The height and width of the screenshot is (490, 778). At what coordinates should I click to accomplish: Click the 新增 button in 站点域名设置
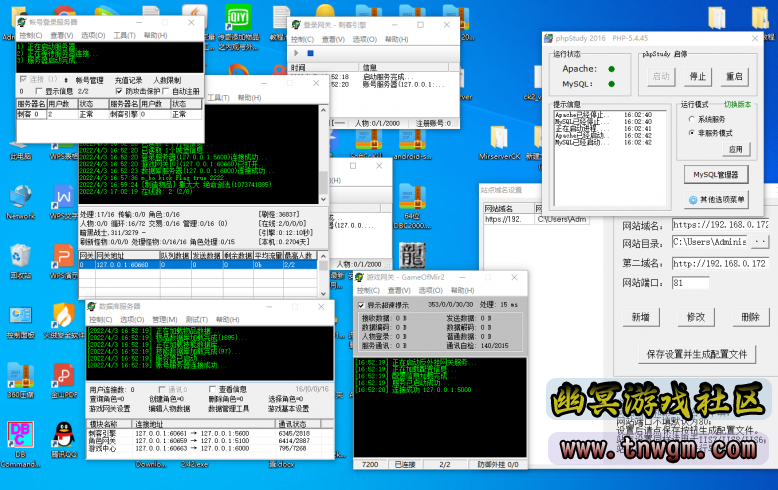point(641,317)
